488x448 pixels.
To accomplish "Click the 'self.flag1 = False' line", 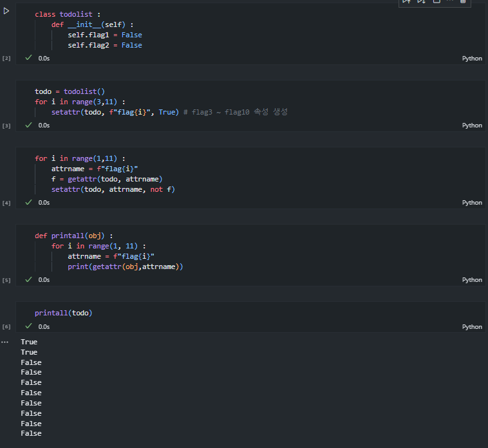I will coord(105,35).
